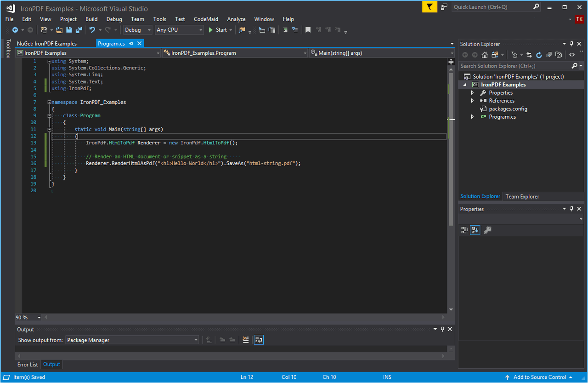Screen dimensions: 588x383
Task: Click the TK user account badge
Action: pyautogui.click(x=579, y=19)
